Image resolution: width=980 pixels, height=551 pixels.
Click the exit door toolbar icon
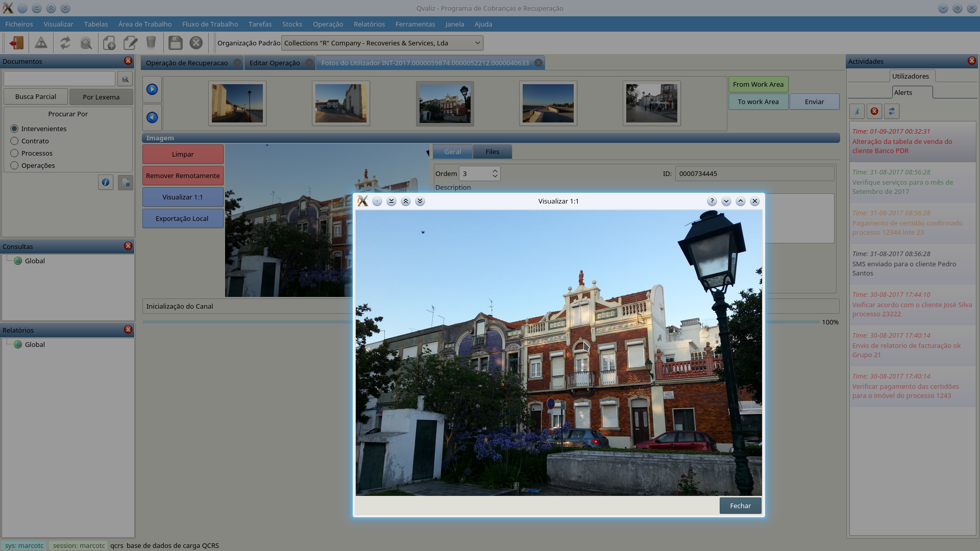(16, 43)
